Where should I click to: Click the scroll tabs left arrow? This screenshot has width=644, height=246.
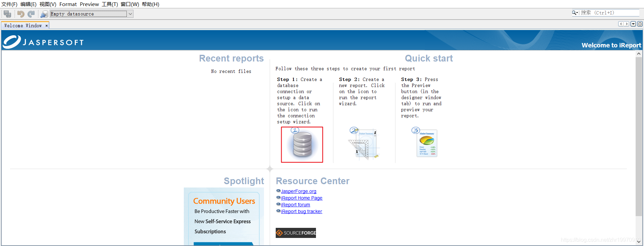(621, 24)
